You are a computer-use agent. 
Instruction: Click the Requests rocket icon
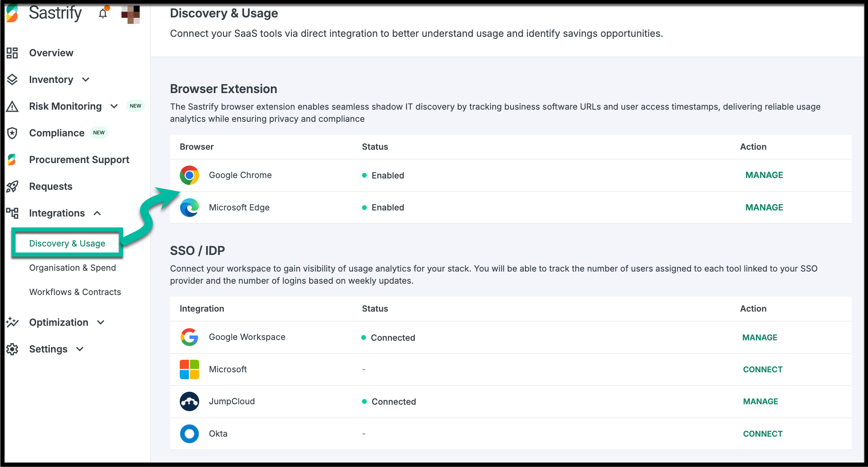pyautogui.click(x=12, y=187)
